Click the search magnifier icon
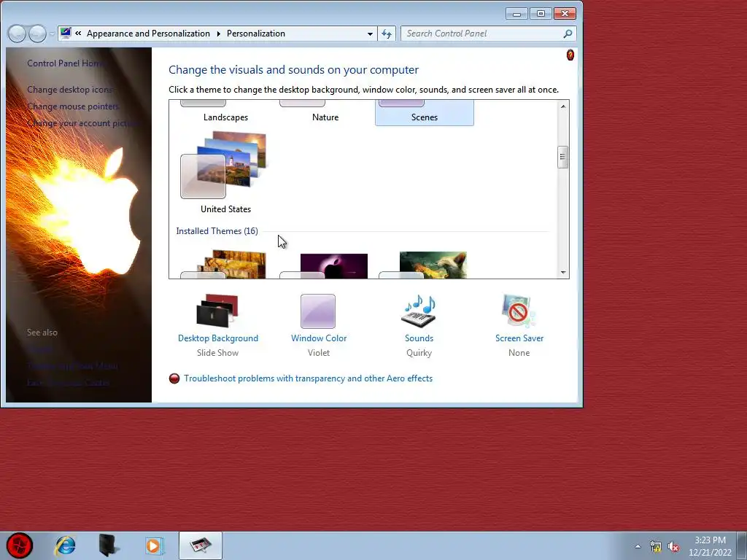Screen dimensions: 747x560 568,34
